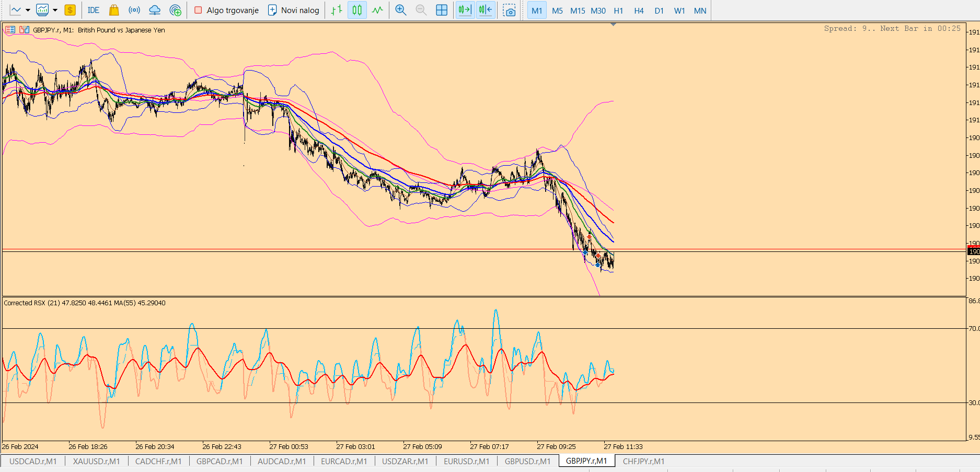
Task: Zoom out on the chart
Action: tap(421, 10)
